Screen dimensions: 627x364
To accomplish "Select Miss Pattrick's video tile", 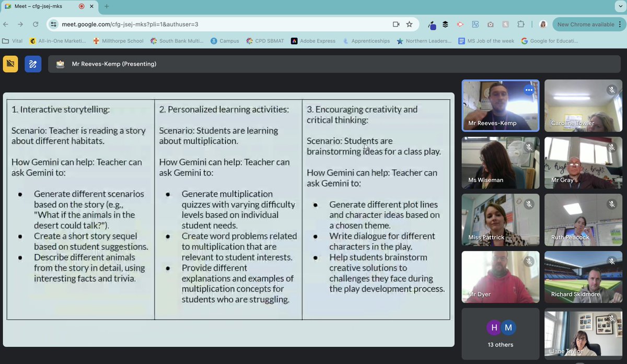I will tap(501, 219).
